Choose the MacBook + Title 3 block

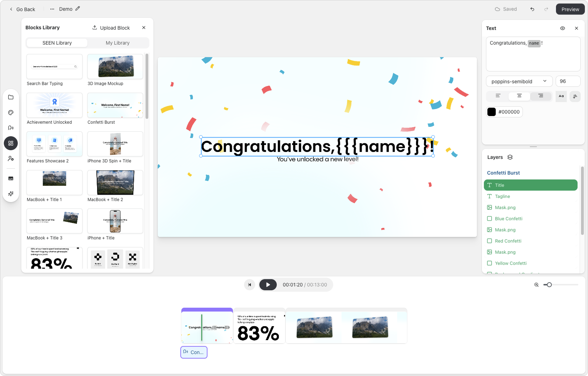tap(54, 221)
